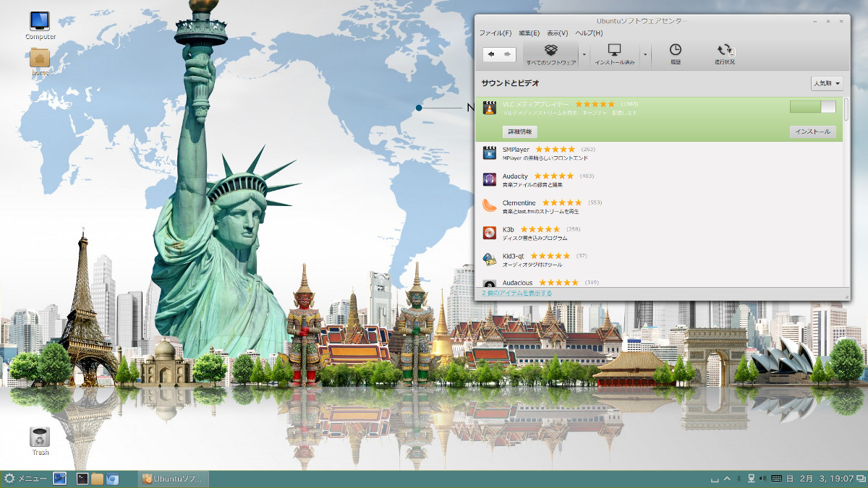868x488 pixels.
Task: Launch the terminal from the panel
Action: (82, 479)
